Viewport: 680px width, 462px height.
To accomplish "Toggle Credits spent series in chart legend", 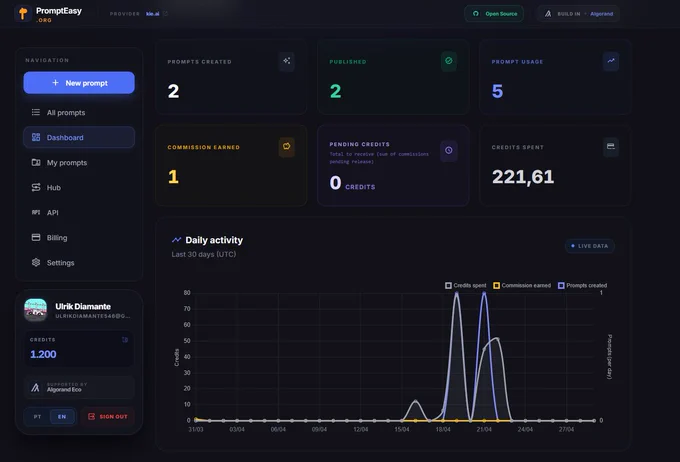I will tap(465, 285).
